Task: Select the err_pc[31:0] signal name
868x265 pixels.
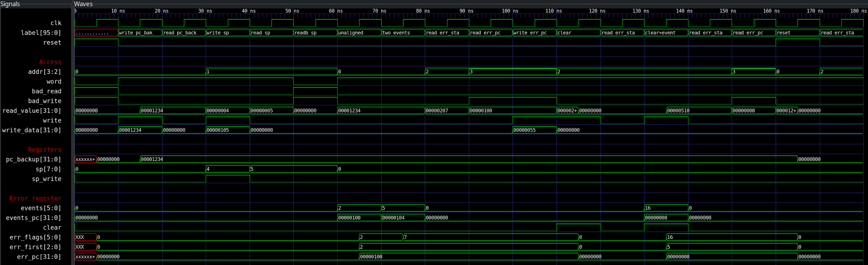Action: click(39, 257)
